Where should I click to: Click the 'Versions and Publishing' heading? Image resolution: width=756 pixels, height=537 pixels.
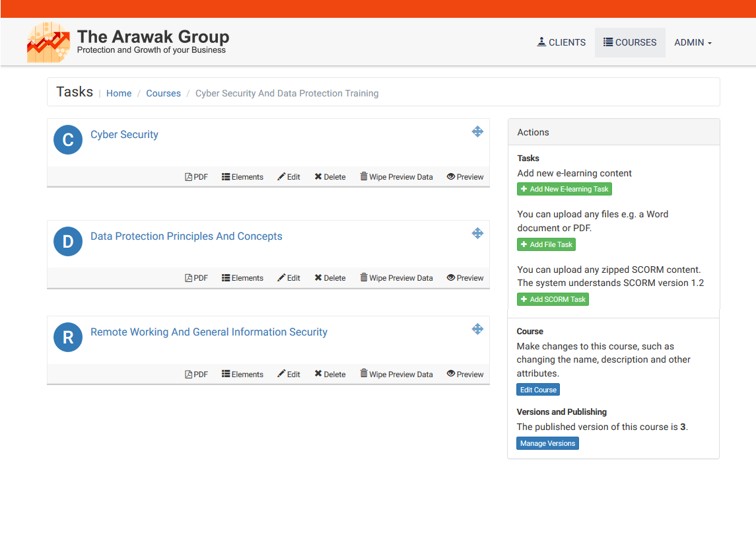(x=562, y=412)
